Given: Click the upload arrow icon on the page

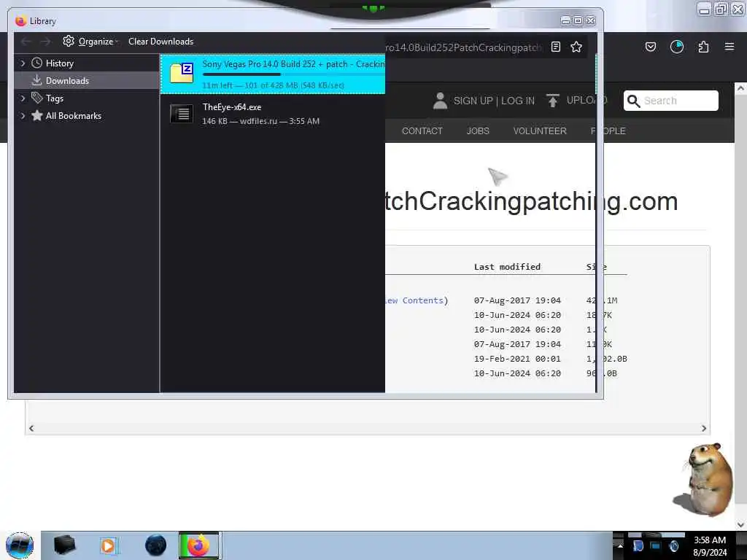Looking at the screenshot, I should click(x=553, y=101).
